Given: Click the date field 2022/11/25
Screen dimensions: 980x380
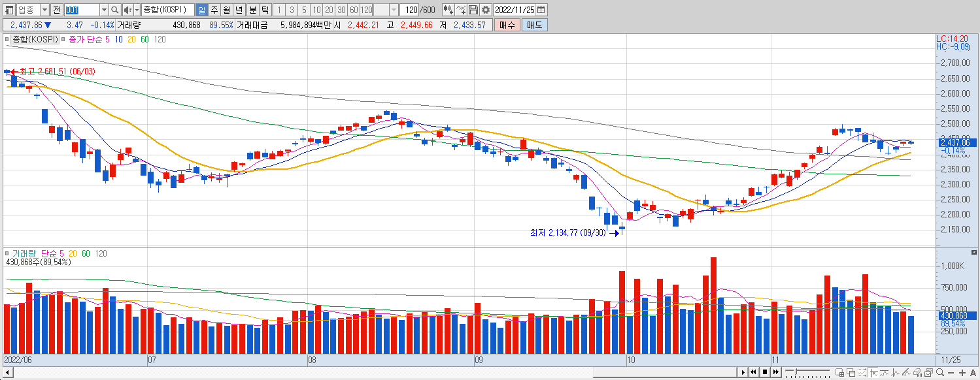Looking at the screenshot, I should click(515, 10).
